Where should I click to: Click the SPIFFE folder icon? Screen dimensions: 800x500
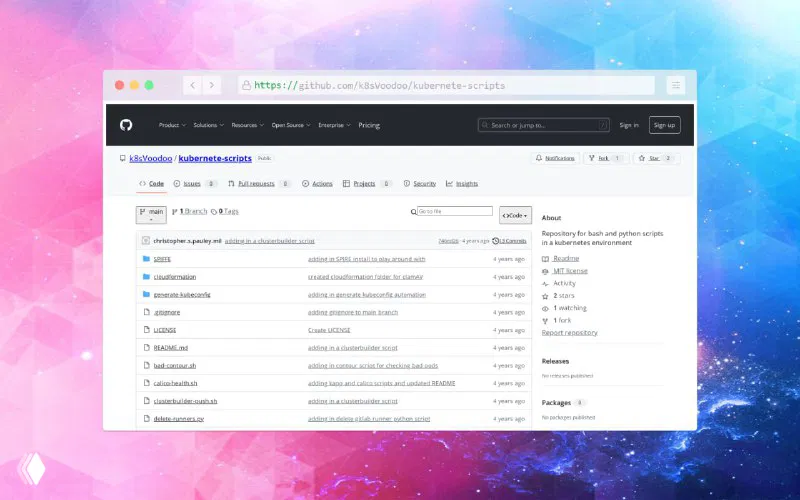[x=146, y=259]
